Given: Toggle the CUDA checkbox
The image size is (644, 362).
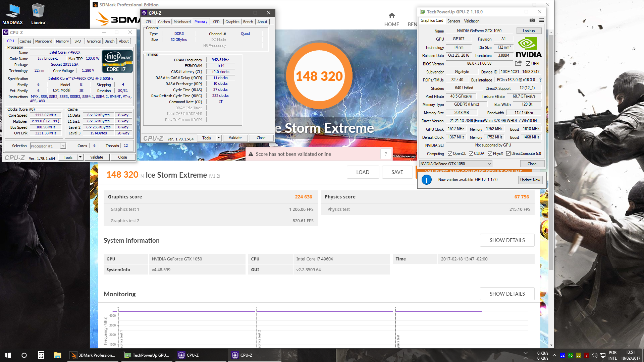Looking at the screenshot, I should 471,154.
